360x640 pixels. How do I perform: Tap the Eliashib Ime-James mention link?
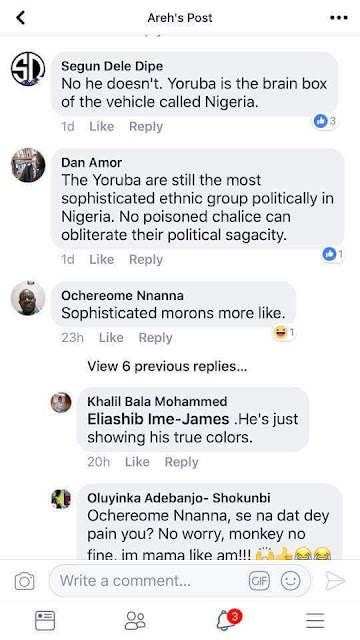pos(158,419)
